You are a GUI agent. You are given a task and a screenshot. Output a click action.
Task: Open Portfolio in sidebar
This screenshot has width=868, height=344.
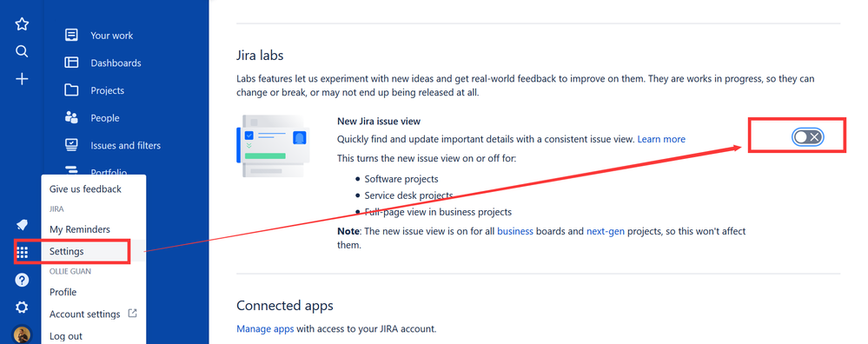point(109,171)
